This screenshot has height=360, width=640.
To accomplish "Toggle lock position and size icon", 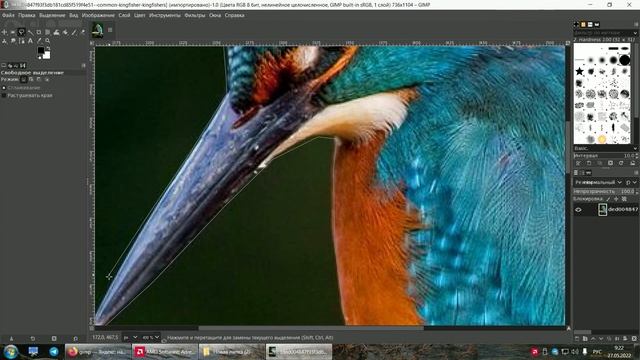I will [616, 199].
